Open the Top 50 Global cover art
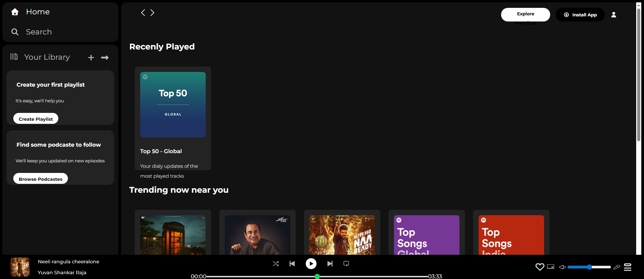The width and height of the screenshot is (644, 279). [173, 105]
